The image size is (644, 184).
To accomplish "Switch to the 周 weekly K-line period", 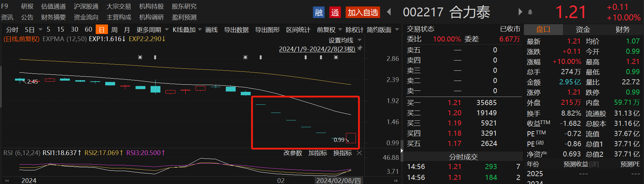I will pyautogui.click(x=114, y=30).
